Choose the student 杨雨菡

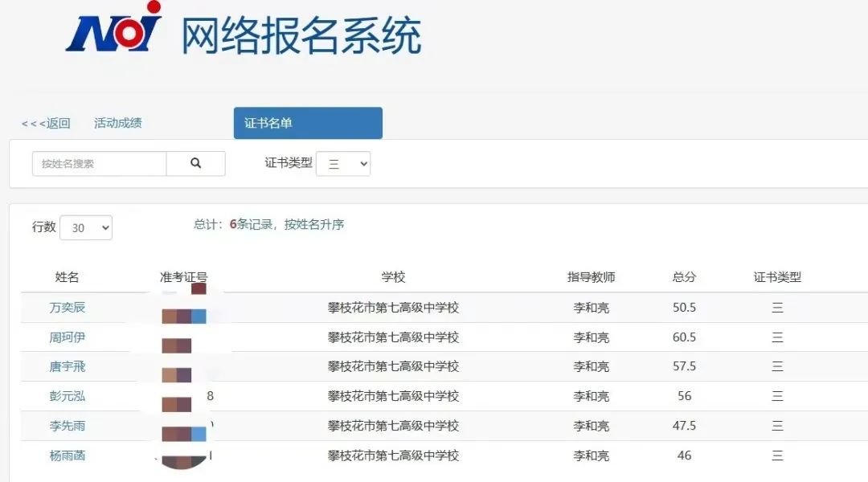coord(68,455)
